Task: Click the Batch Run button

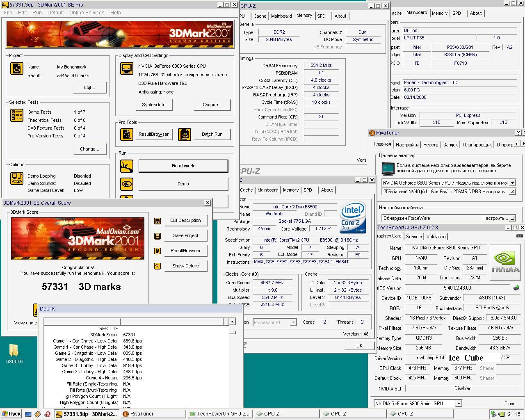Action: tap(212, 134)
